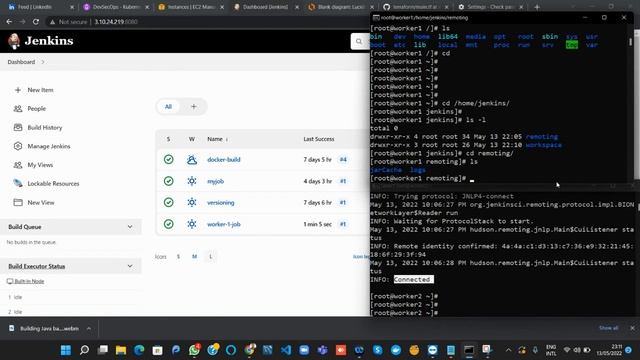
Task: Click the Manage Jenkins gear icon
Action: [x=18, y=146]
